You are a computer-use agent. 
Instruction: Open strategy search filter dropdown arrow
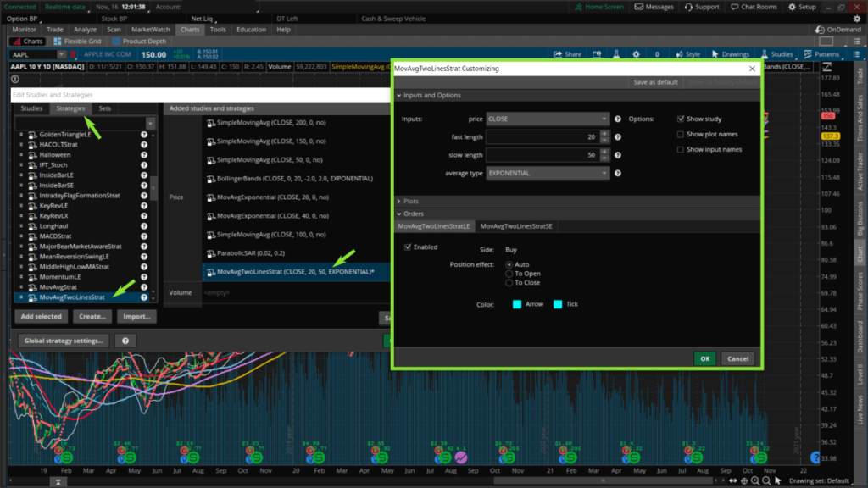pos(151,124)
